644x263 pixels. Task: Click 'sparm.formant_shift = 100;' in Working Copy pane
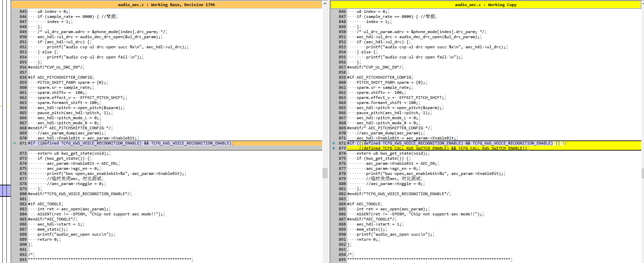coord(387,103)
